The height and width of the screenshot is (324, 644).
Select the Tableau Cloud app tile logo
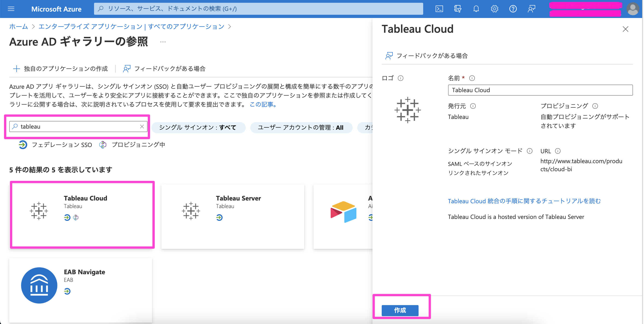pos(39,211)
